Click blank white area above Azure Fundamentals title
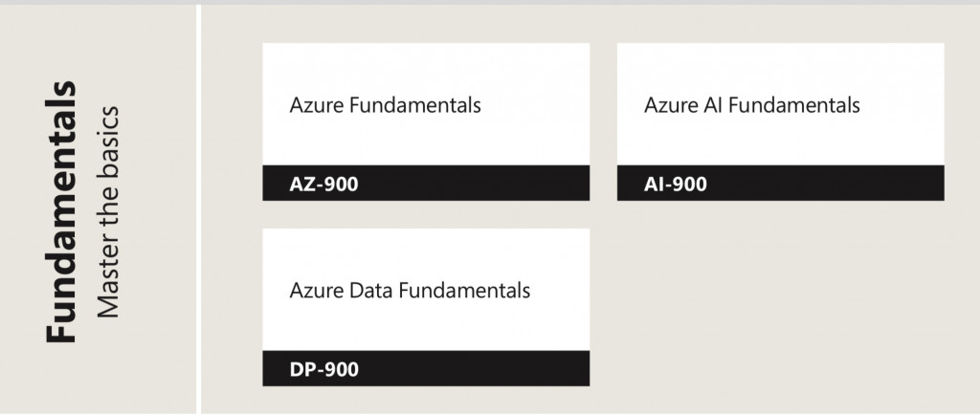Image resolution: width=980 pixels, height=415 pixels. pos(426,65)
